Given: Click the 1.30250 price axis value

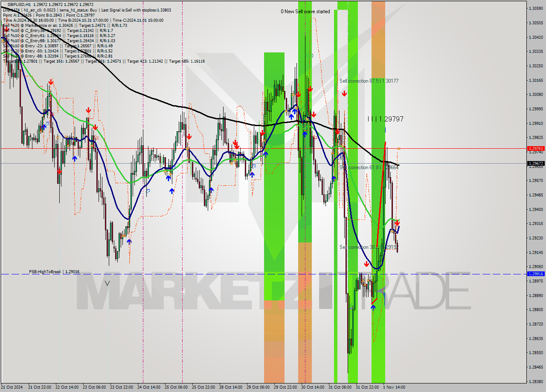Looking at the screenshot, I should 536,66.
